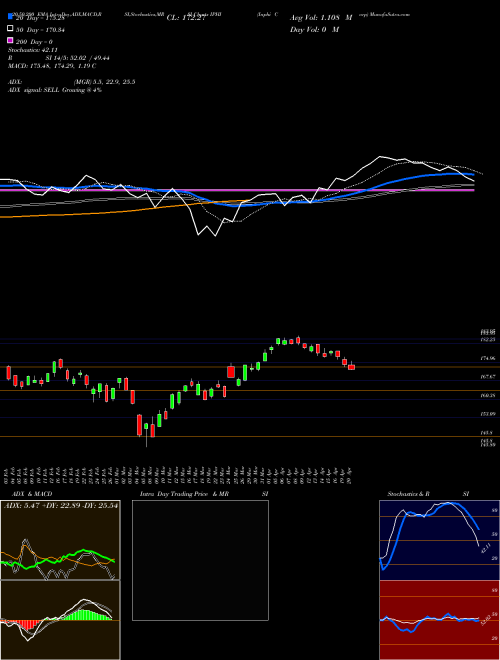The image size is (500, 660).
Task: Click the 'Day Vol: 0 M' label
Action: tap(314, 29)
